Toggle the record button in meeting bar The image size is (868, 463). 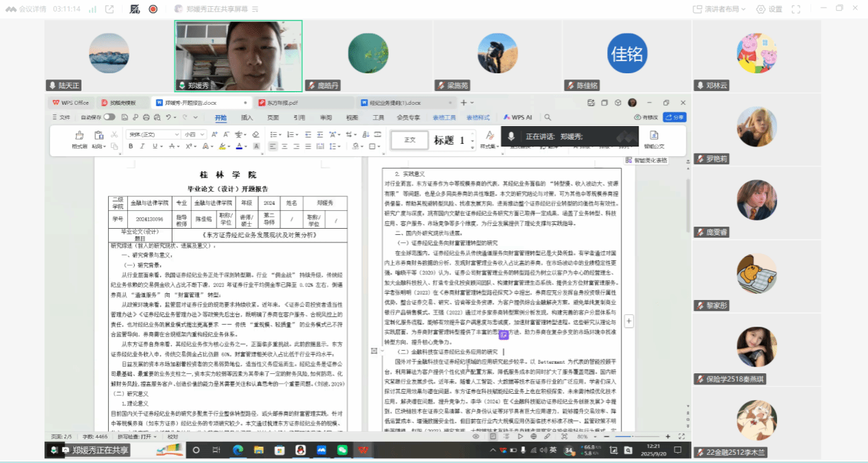tap(153, 9)
